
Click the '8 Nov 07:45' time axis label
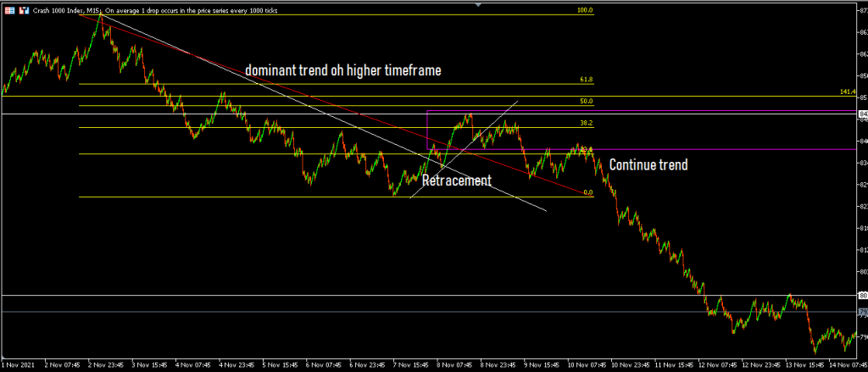tap(455, 366)
